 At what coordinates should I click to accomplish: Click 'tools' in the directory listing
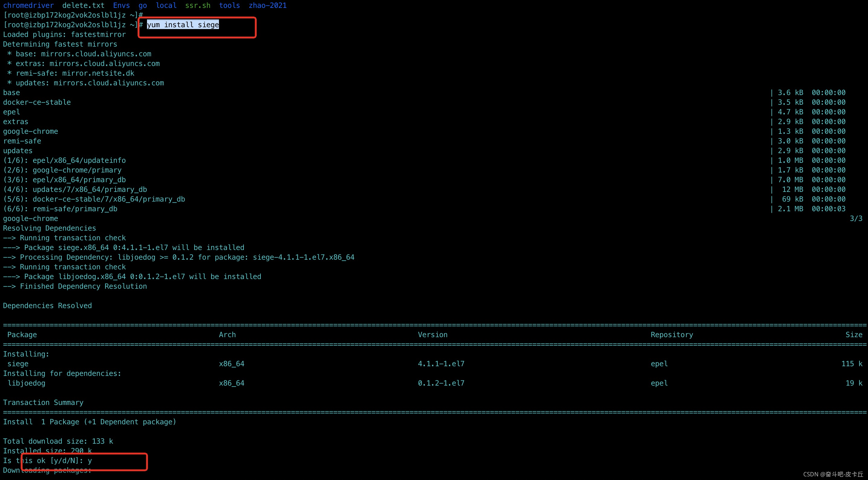coord(230,5)
